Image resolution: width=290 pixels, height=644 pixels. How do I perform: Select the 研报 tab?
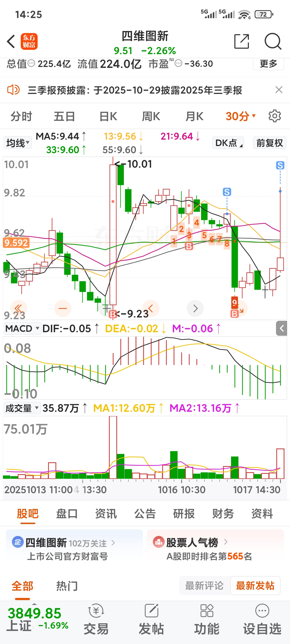point(184,513)
